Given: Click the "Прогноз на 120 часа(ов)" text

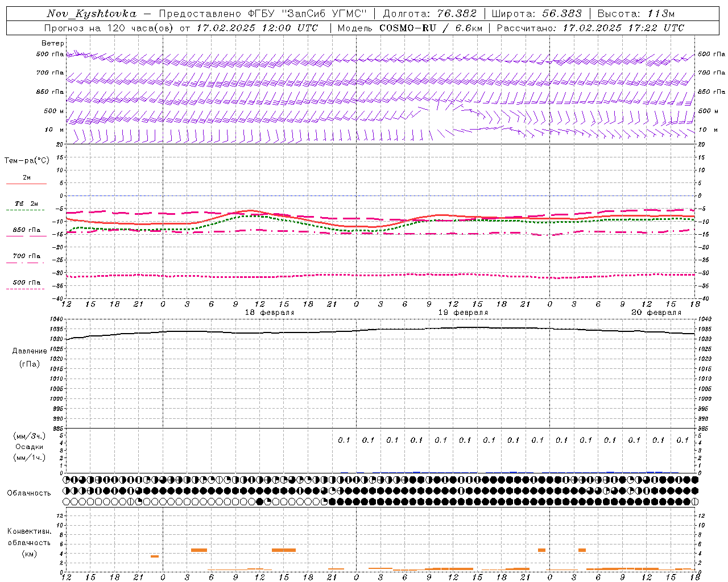Looking at the screenshot, I should click(109, 28).
